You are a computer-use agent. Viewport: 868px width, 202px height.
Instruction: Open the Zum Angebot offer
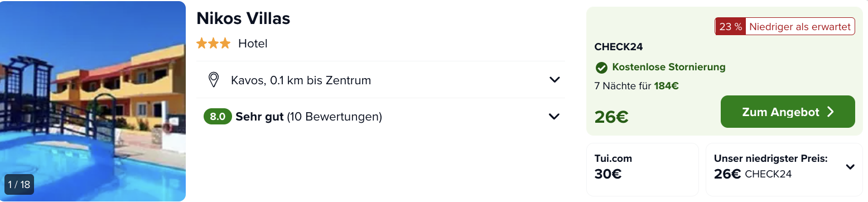point(788,112)
